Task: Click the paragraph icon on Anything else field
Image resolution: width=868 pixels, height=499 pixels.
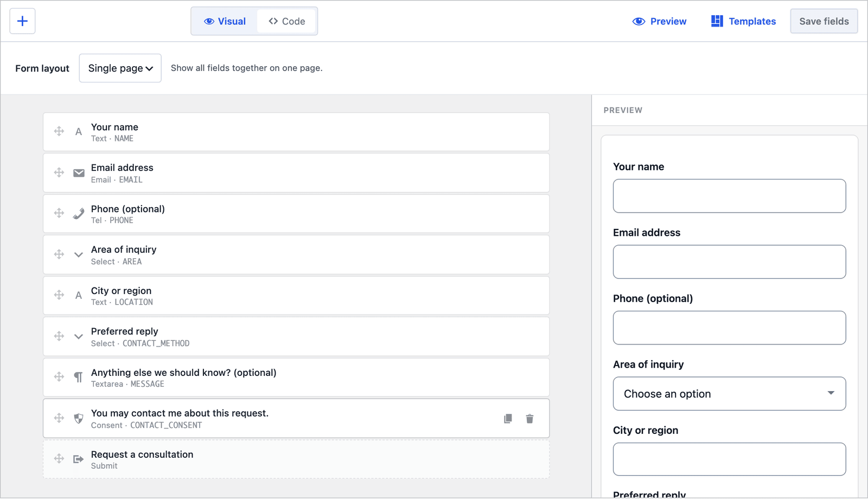Action: point(79,378)
